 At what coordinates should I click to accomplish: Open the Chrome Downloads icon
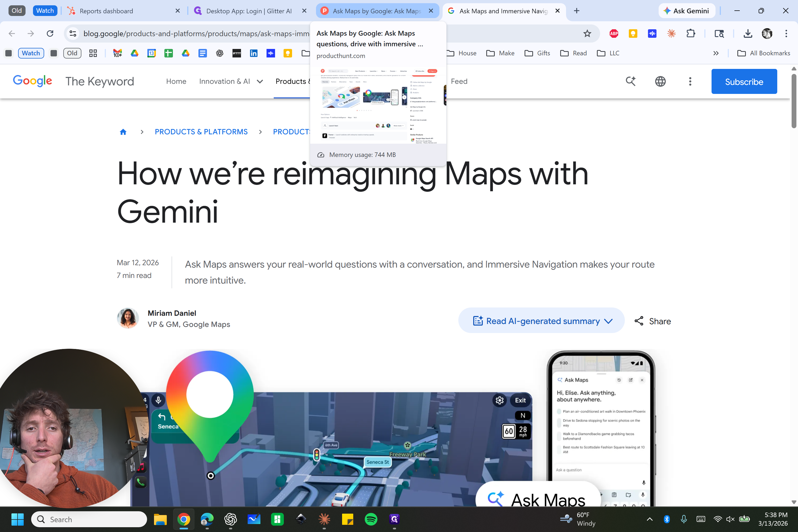click(x=748, y=33)
